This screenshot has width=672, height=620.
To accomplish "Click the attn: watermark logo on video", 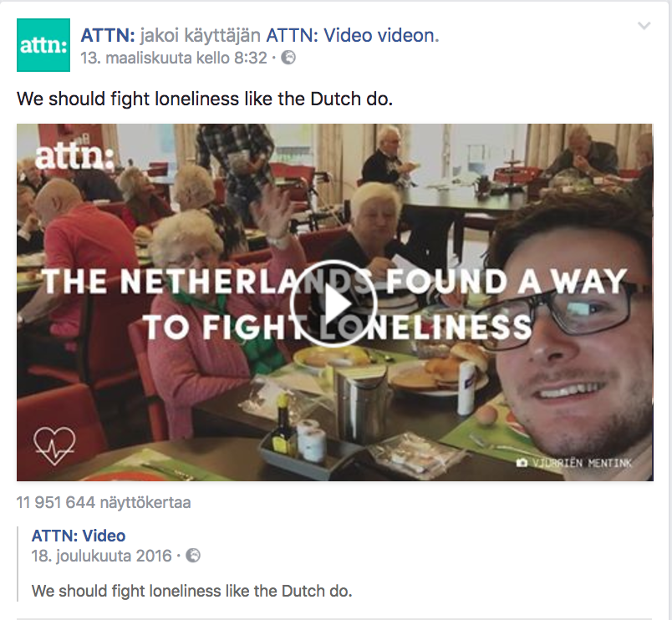I will click(74, 157).
